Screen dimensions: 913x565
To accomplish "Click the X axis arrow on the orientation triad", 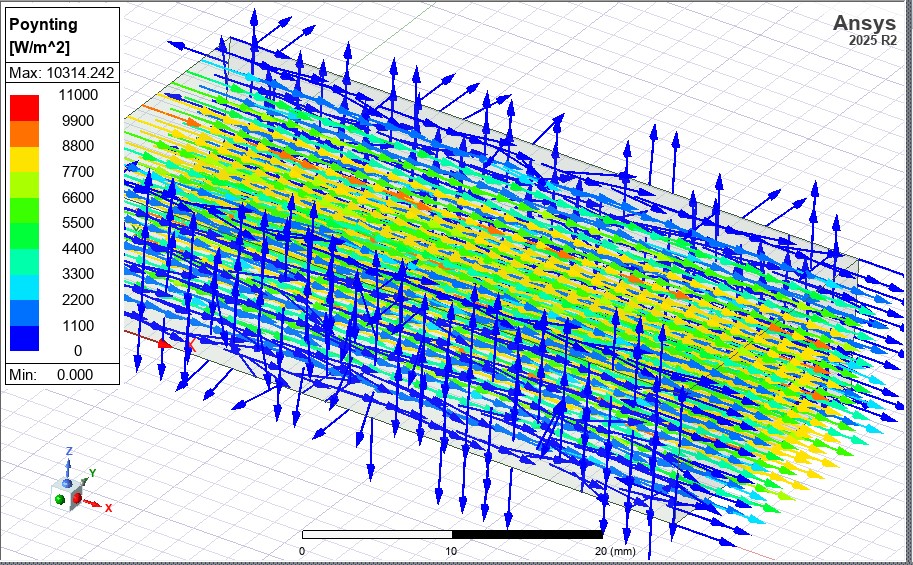I will click(100, 506).
